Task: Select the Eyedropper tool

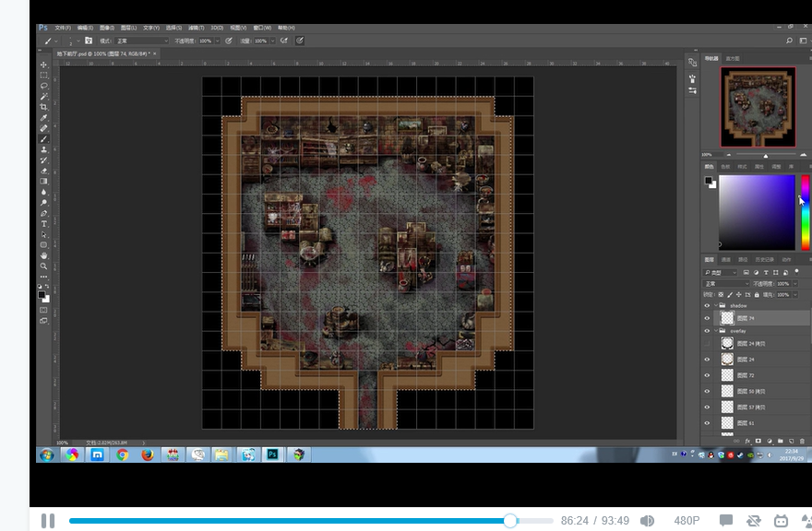Action: (44, 117)
